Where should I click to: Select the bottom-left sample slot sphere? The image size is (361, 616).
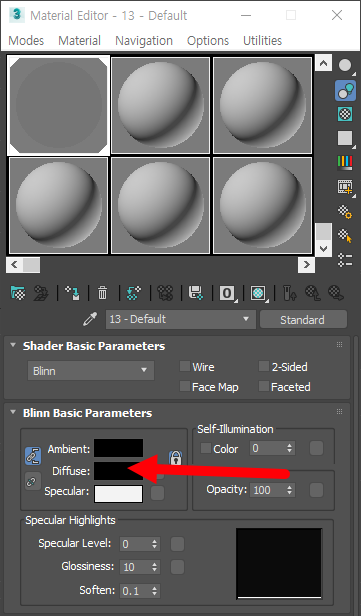59,205
